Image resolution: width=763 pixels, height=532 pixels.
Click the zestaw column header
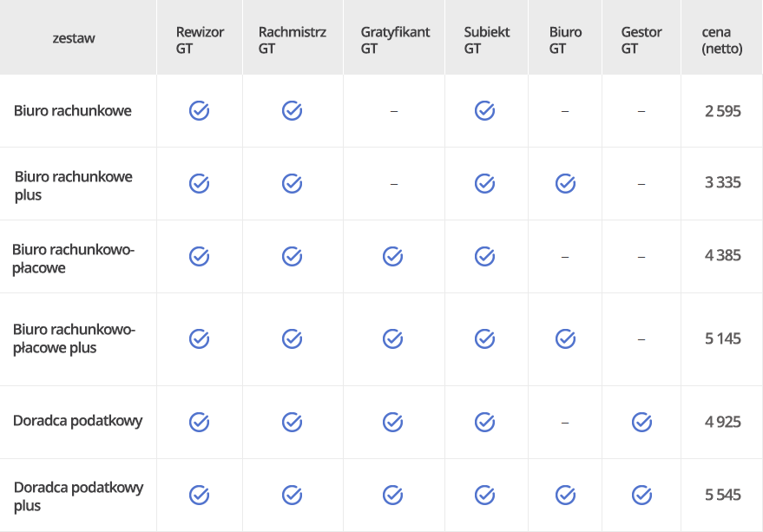(x=74, y=38)
